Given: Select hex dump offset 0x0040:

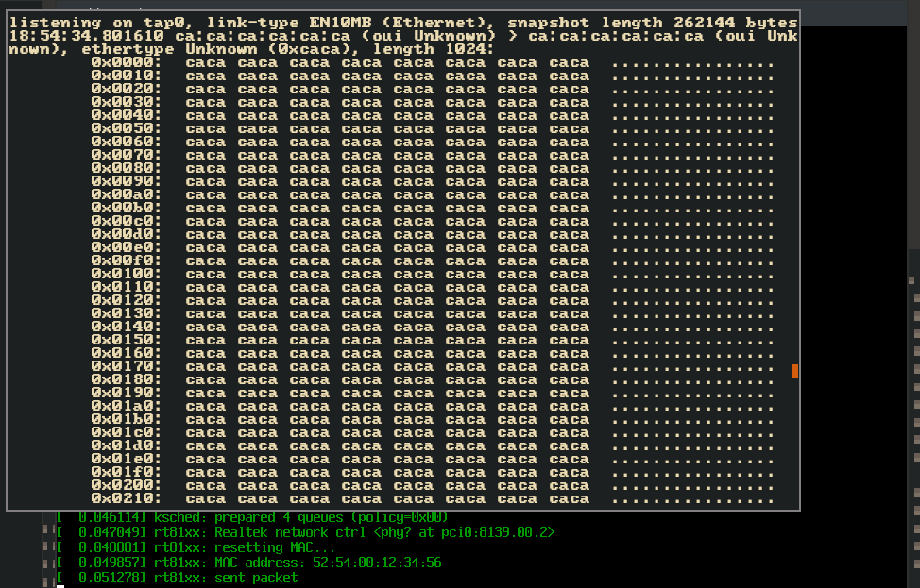Looking at the screenshot, I should (x=127, y=115).
